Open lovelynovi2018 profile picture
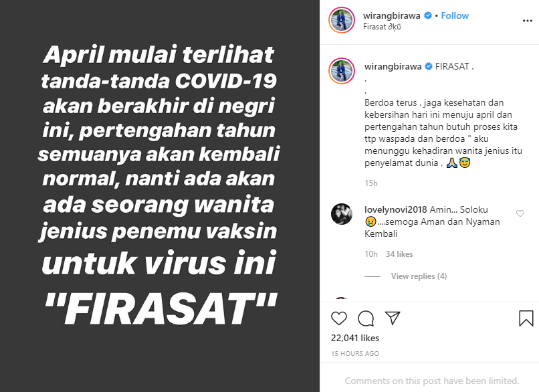This screenshot has height=392, width=539. pyautogui.click(x=342, y=214)
